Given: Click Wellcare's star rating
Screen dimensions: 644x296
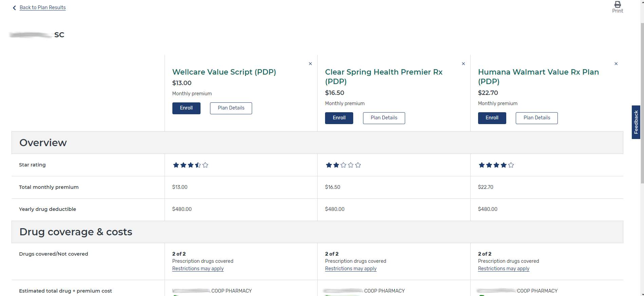Looking at the screenshot, I should [x=190, y=165].
